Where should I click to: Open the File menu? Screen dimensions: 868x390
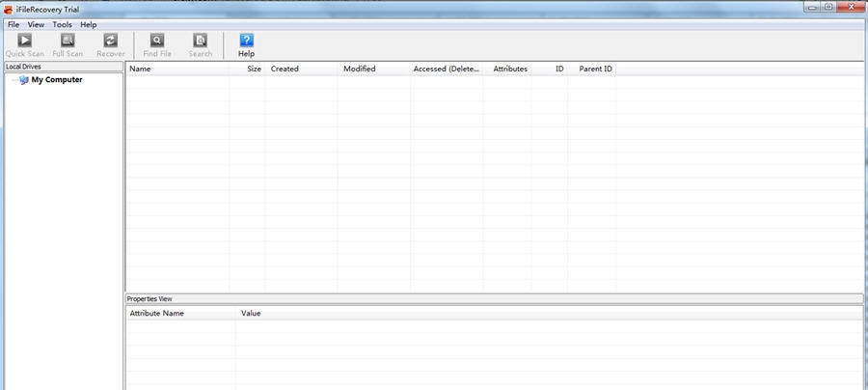[14, 24]
